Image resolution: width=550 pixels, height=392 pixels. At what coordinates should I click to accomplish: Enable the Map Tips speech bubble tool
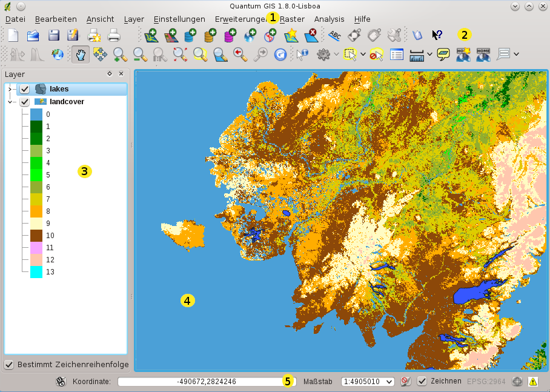(x=443, y=54)
